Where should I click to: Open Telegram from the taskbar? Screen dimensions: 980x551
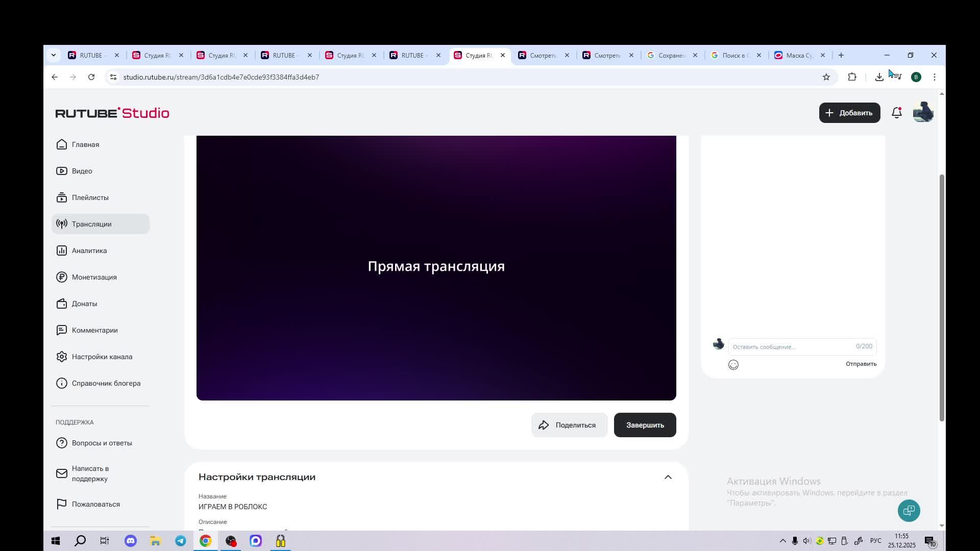pos(181,541)
